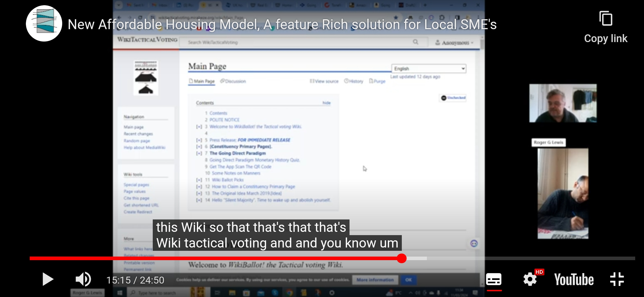The height and width of the screenshot is (297, 644).
Task: Seek using the red progress bar handle
Action: coord(402,258)
